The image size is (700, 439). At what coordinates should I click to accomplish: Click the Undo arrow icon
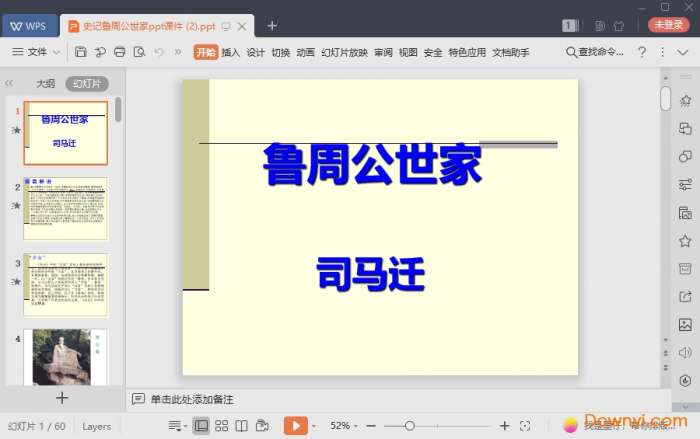coord(158,52)
